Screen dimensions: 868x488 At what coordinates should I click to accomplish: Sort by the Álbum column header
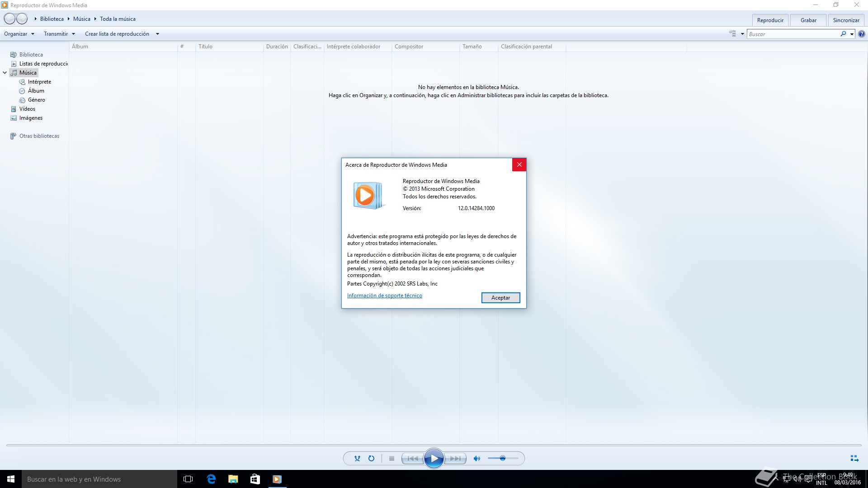pos(123,47)
